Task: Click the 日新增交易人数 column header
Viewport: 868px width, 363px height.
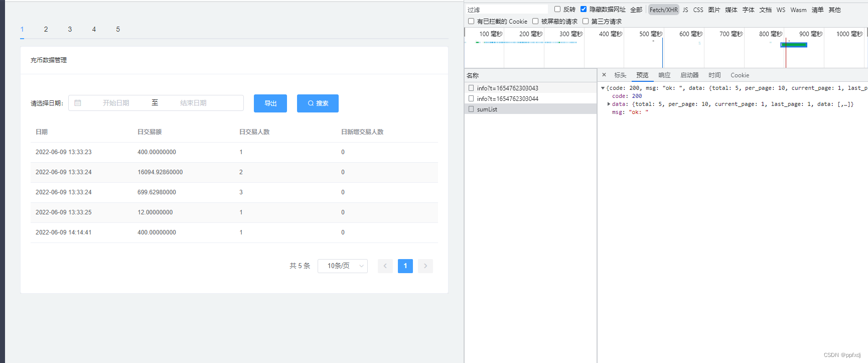Action: (362, 132)
